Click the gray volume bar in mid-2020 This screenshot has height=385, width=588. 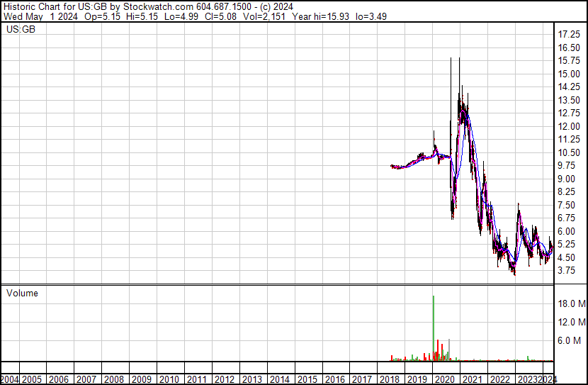(x=449, y=350)
